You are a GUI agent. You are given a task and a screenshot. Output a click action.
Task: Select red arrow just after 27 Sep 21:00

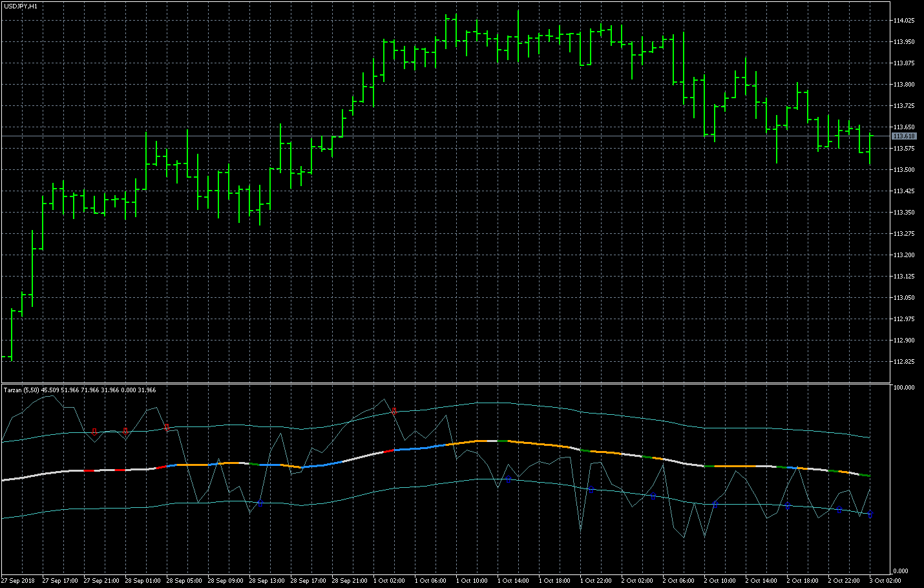tap(94, 431)
